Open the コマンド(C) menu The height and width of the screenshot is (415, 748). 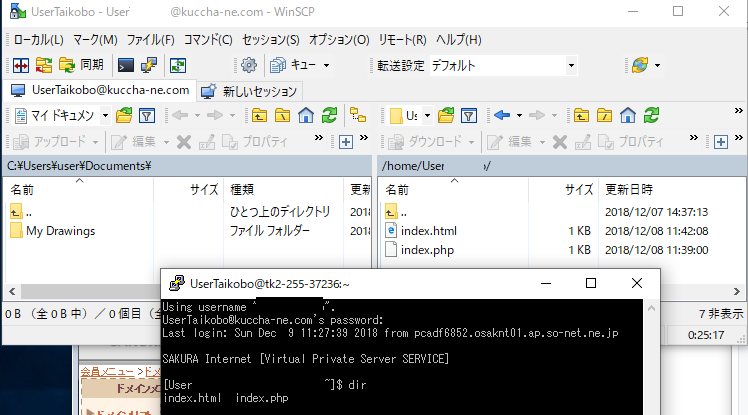pos(208,40)
